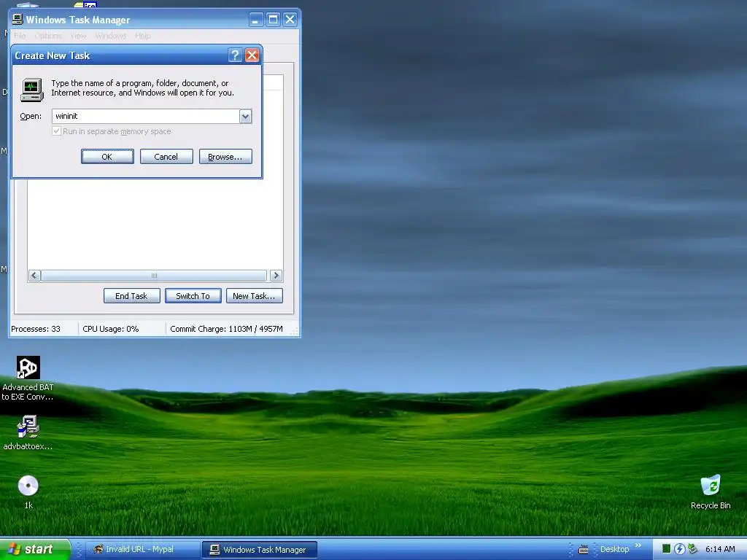Click the Safely Remove Hardware tray icon
The width and height of the screenshot is (747, 560).
coord(692,549)
